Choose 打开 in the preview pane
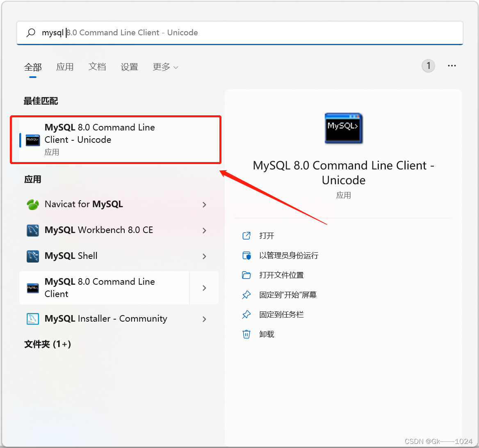Image resolution: width=479 pixels, height=448 pixels. click(x=267, y=235)
